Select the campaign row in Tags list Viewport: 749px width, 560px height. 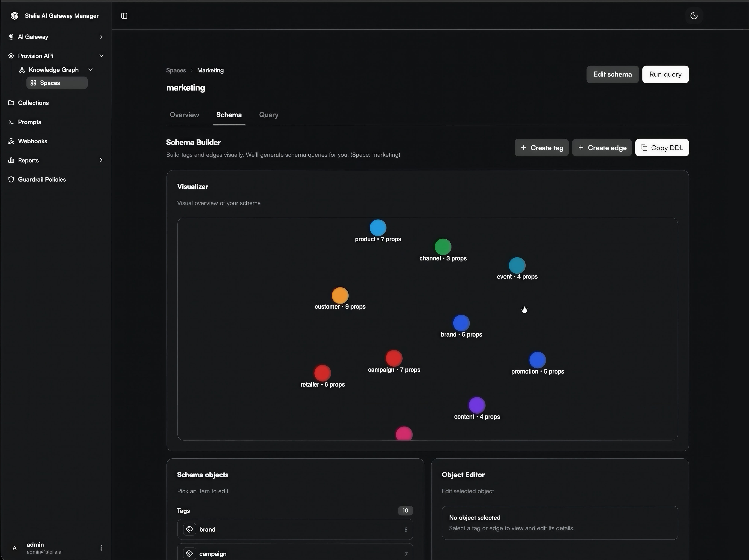[x=295, y=552]
